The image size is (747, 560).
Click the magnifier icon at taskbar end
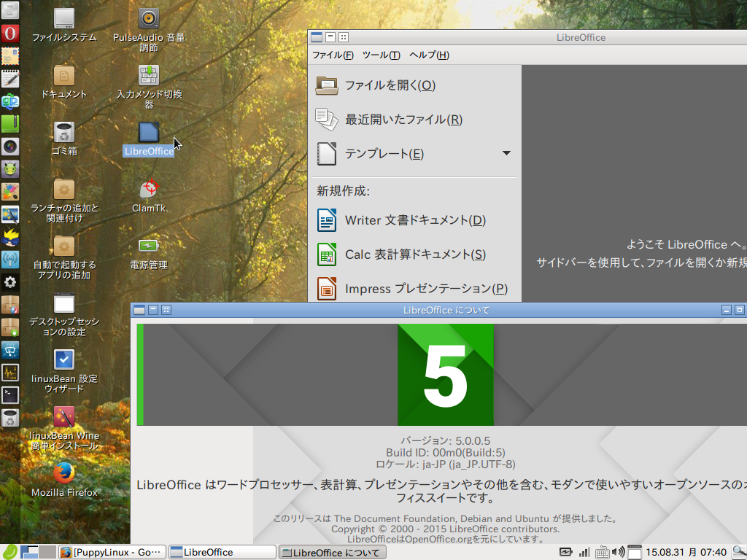739,553
